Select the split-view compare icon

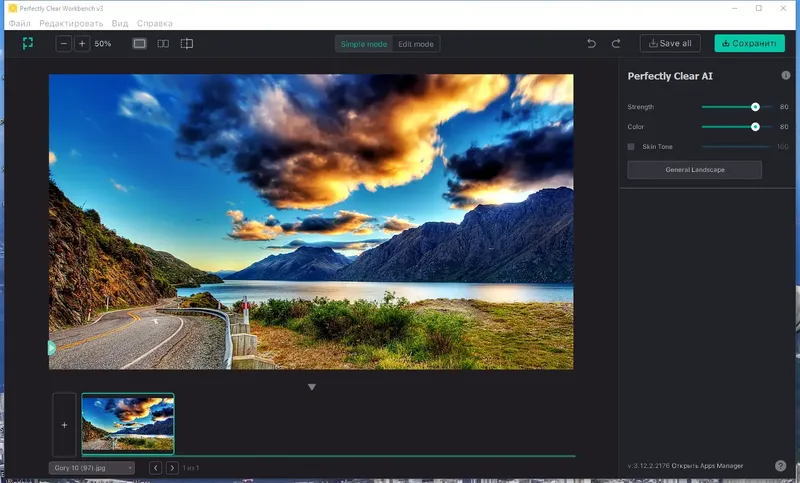pos(187,44)
